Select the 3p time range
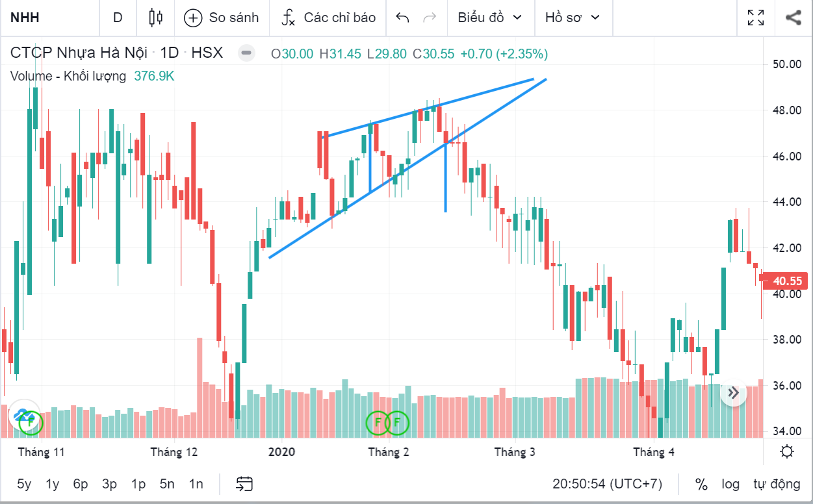This screenshot has height=504, width=813. click(109, 484)
